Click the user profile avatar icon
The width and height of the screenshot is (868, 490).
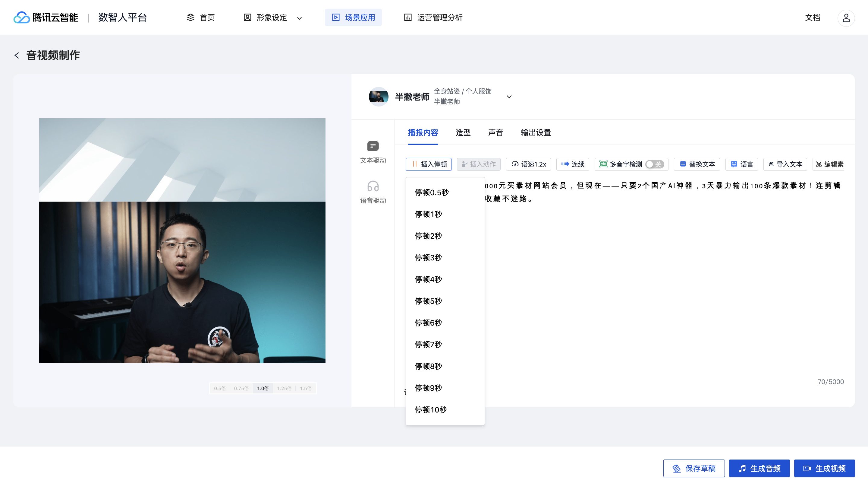click(846, 18)
